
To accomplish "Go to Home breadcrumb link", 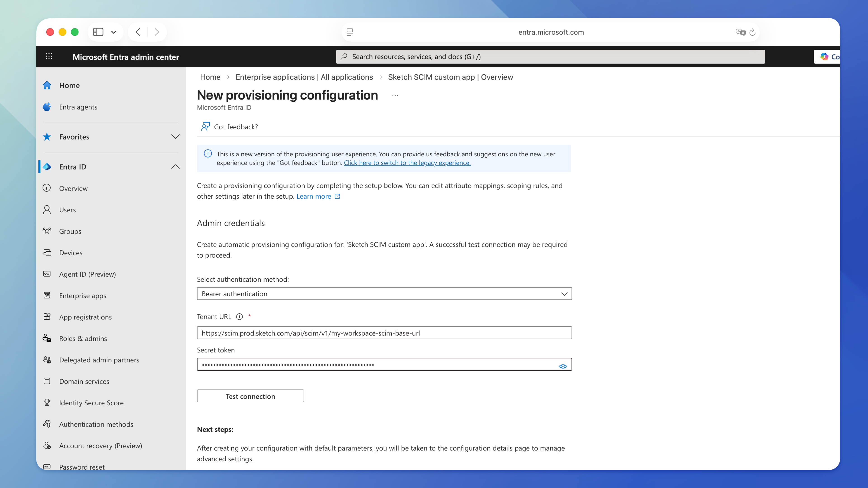I will click(210, 77).
